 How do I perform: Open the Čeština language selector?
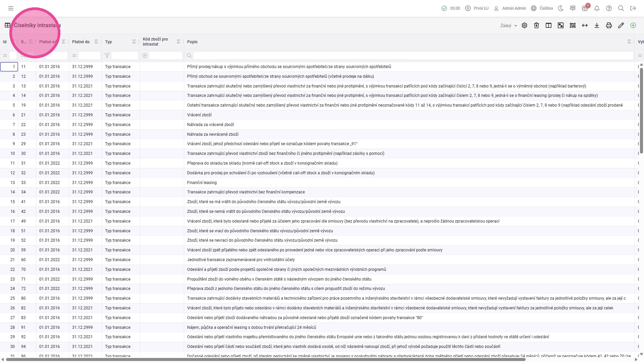pyautogui.click(x=542, y=8)
